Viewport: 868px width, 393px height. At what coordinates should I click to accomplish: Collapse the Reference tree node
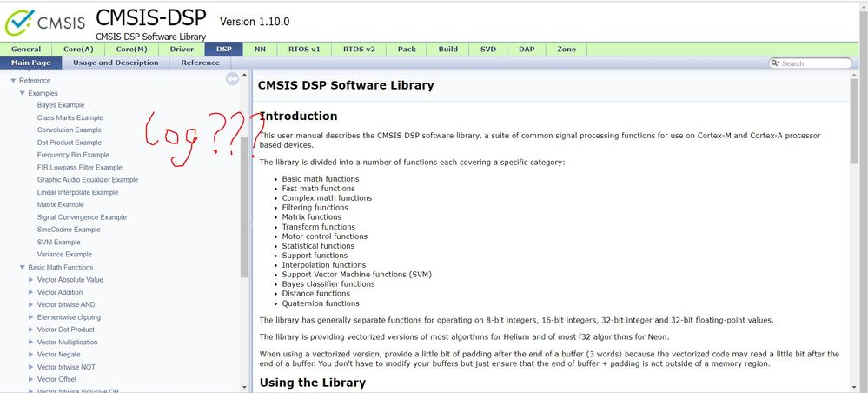click(13, 80)
